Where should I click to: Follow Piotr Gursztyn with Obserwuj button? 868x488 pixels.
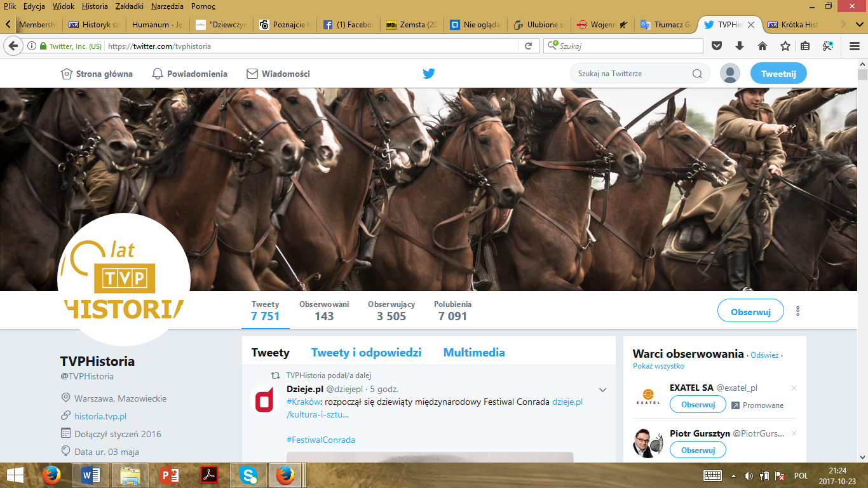[698, 450]
